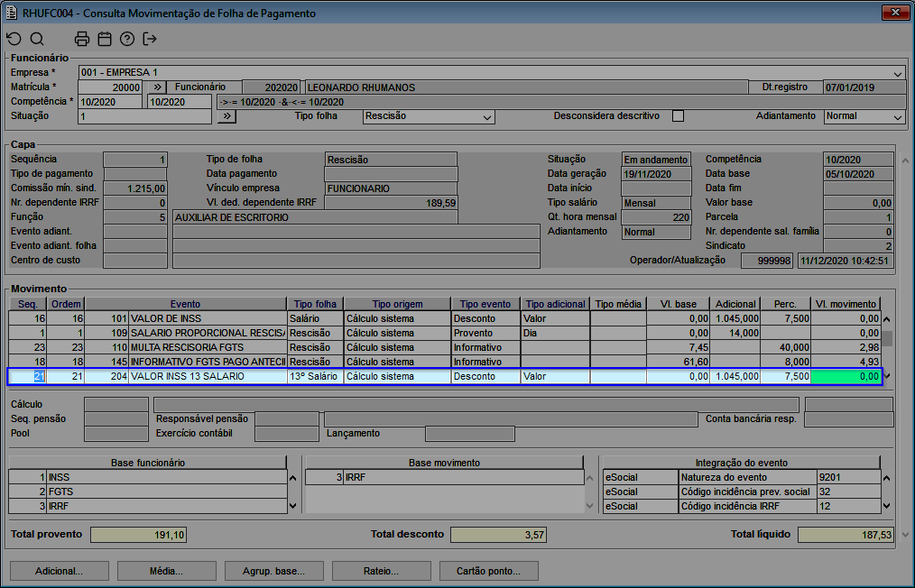Select the VALOR DE INSS row
This screenshot has height=588, width=915.
[x=445, y=318]
